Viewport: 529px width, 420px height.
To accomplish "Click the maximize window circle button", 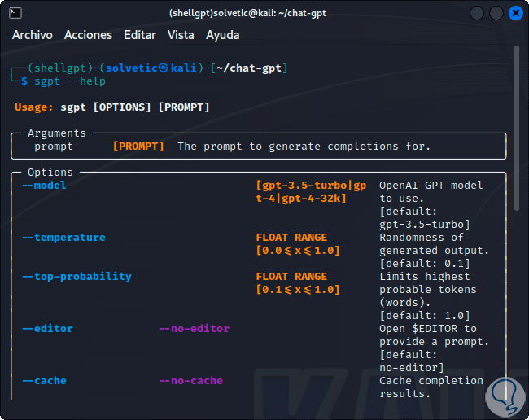I will coord(496,13).
